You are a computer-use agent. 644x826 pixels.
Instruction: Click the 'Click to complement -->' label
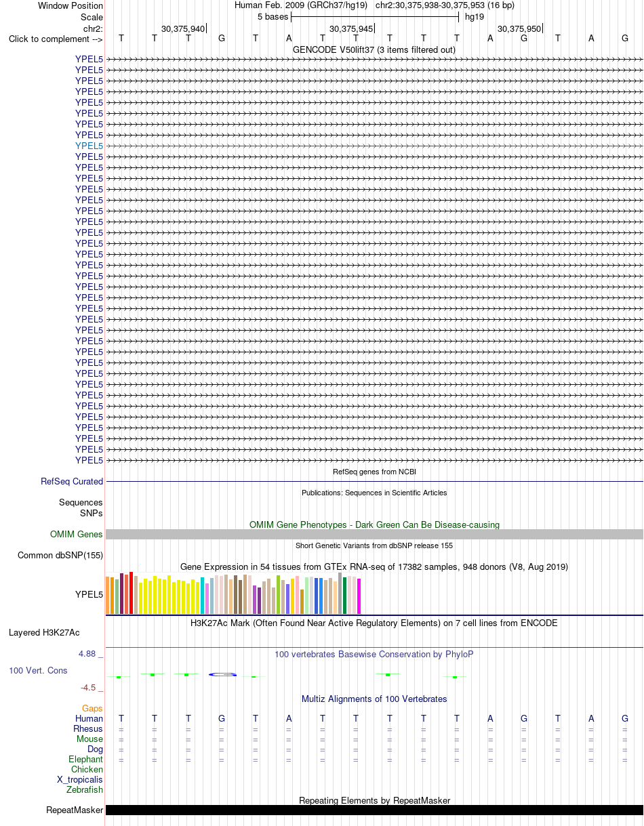(56, 39)
